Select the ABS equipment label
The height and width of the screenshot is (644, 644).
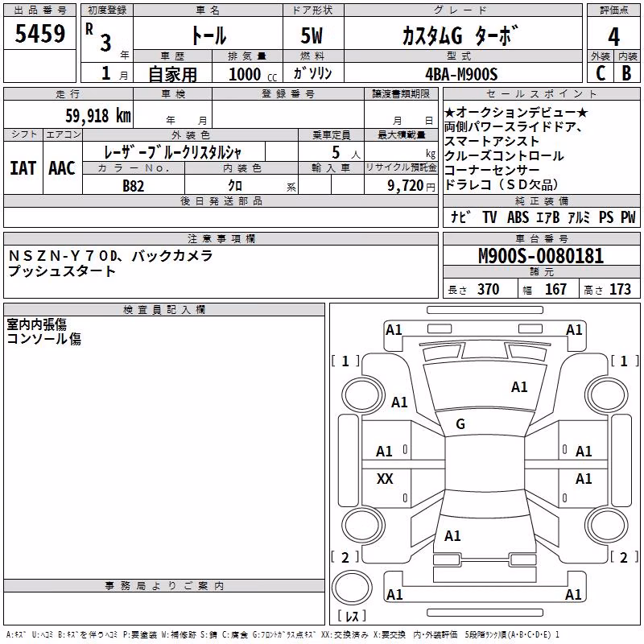coord(518,217)
